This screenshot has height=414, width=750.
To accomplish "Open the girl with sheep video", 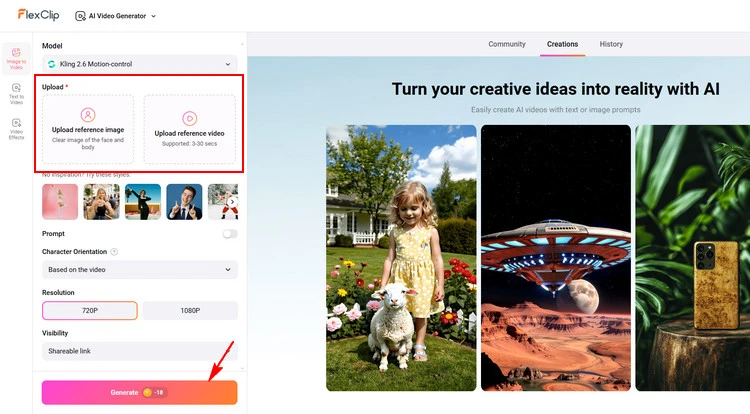I will click(401, 258).
